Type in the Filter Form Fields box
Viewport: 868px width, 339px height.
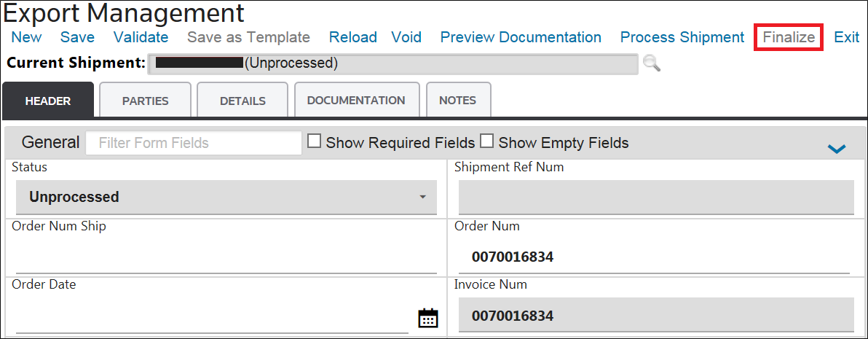pos(194,143)
